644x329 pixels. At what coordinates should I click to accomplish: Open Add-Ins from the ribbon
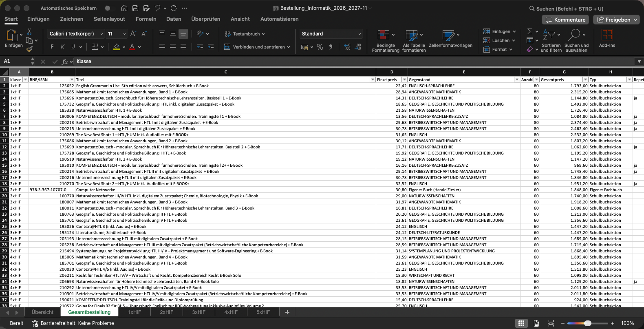607,38
